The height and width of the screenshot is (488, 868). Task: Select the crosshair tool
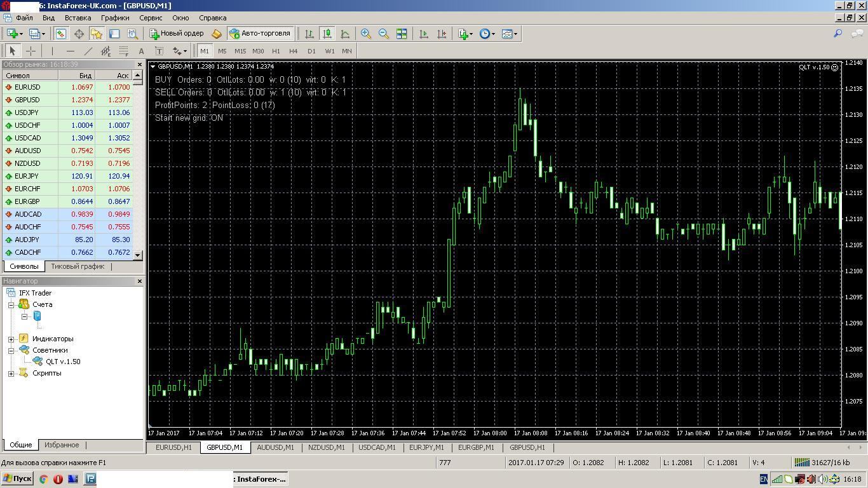(x=31, y=51)
